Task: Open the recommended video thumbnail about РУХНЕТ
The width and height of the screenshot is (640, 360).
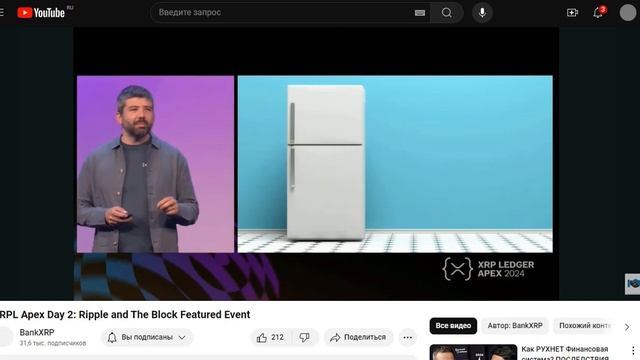Action: pyautogui.click(x=473, y=352)
